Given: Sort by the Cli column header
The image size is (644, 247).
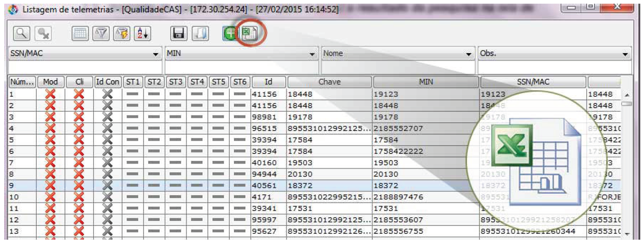Looking at the screenshot, I should coord(79,82).
